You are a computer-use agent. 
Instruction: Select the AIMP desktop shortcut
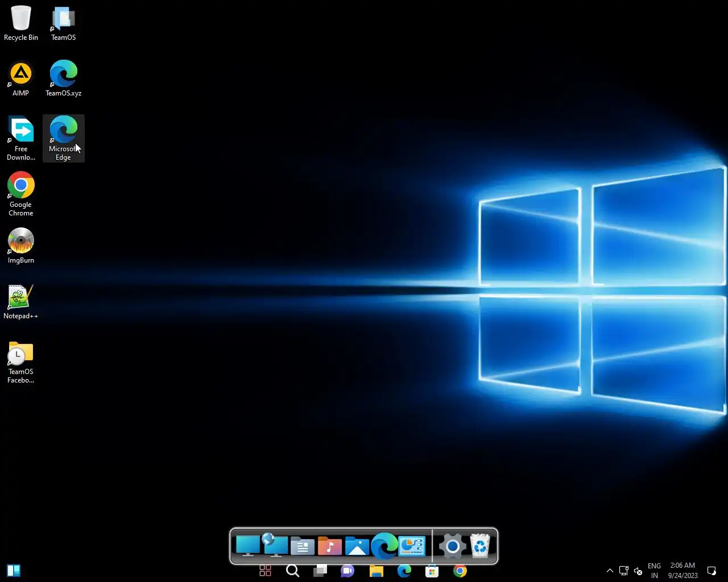point(21,79)
